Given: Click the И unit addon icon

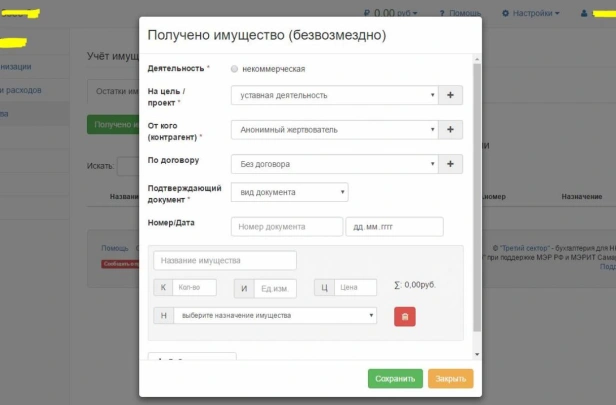Looking at the screenshot, I should [244, 288].
